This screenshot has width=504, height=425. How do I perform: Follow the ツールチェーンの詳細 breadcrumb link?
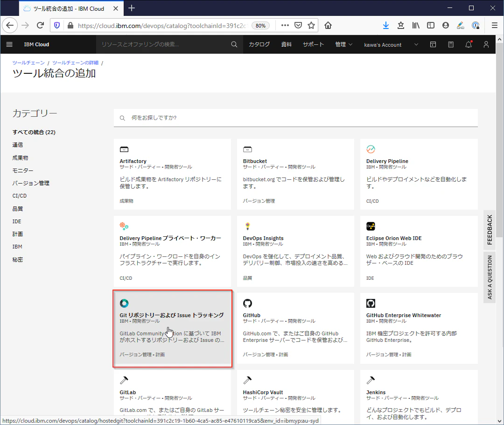click(75, 63)
